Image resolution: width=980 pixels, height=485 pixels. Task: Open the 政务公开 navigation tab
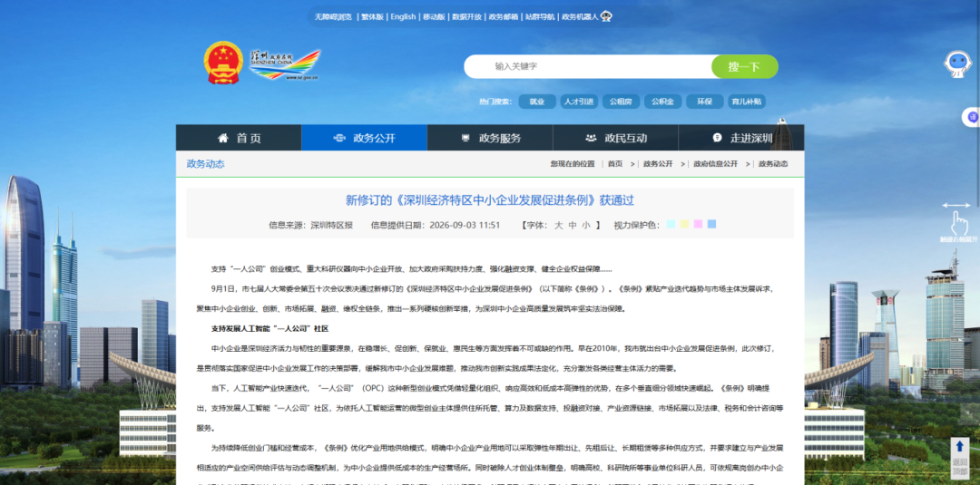(365, 138)
